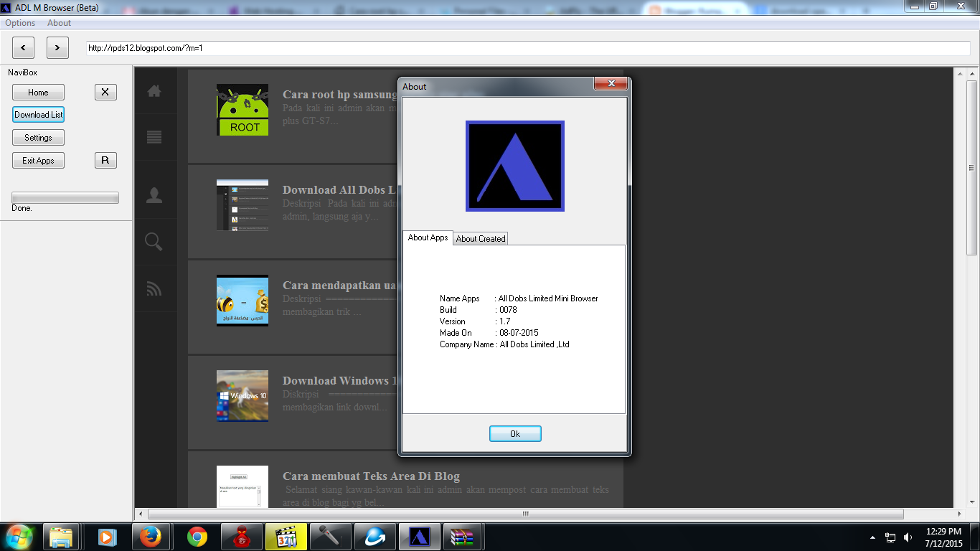980x551 pixels.
Task: Click the volume speaker tray icon
Action: (908, 537)
